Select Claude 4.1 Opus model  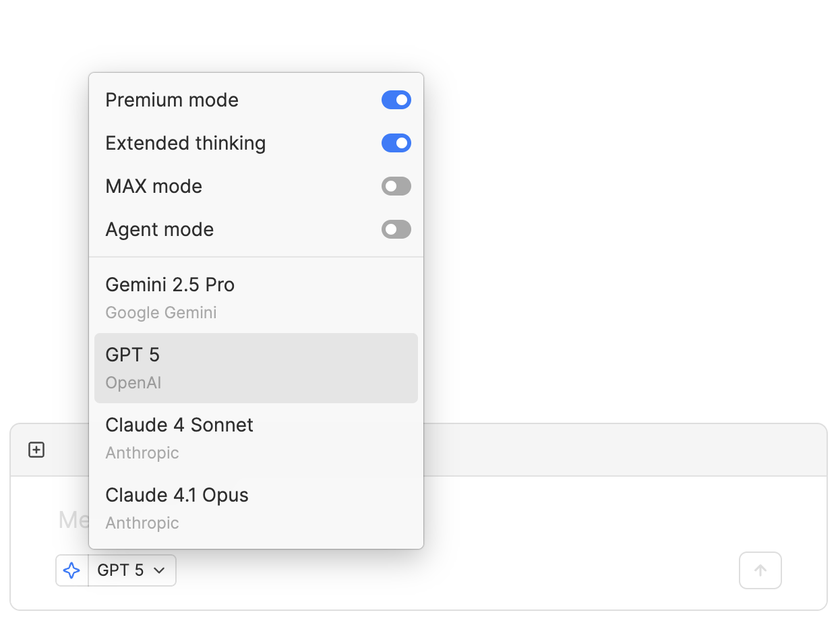click(x=256, y=508)
